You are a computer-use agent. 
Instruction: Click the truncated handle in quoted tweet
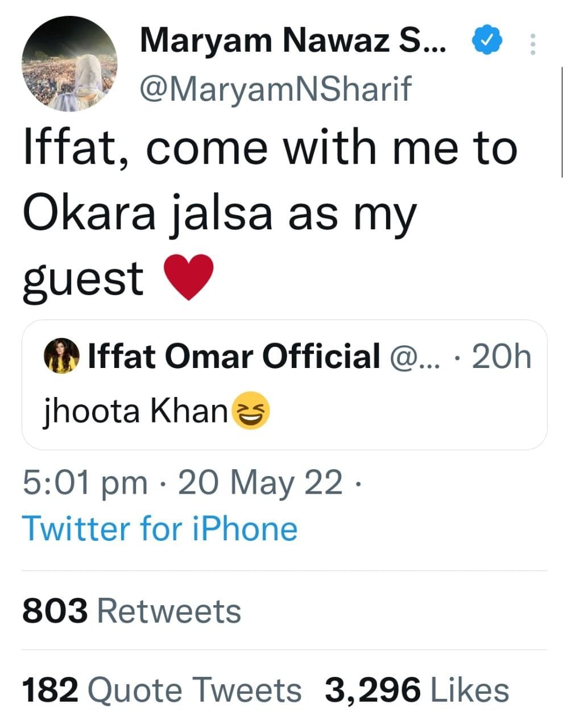coord(412,357)
